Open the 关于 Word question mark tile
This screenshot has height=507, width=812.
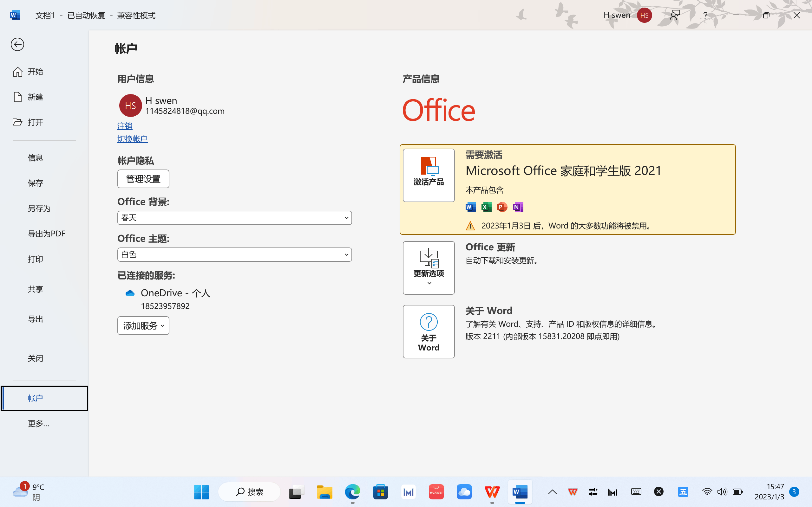429,331
